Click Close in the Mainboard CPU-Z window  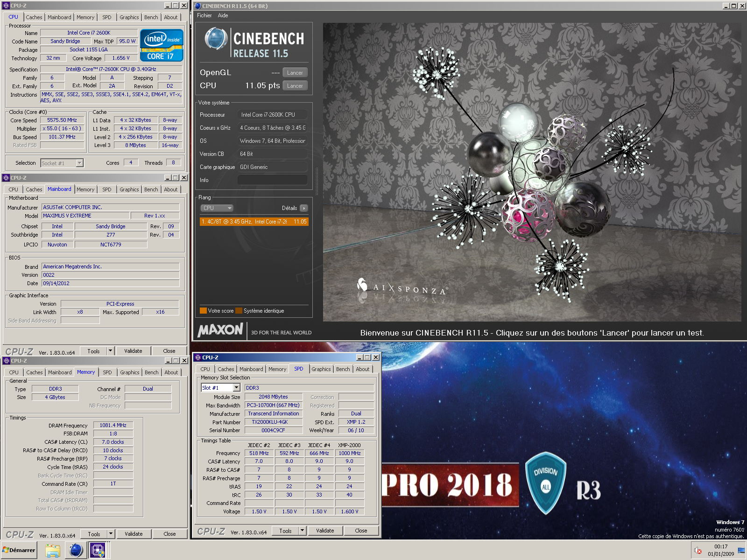click(x=169, y=351)
